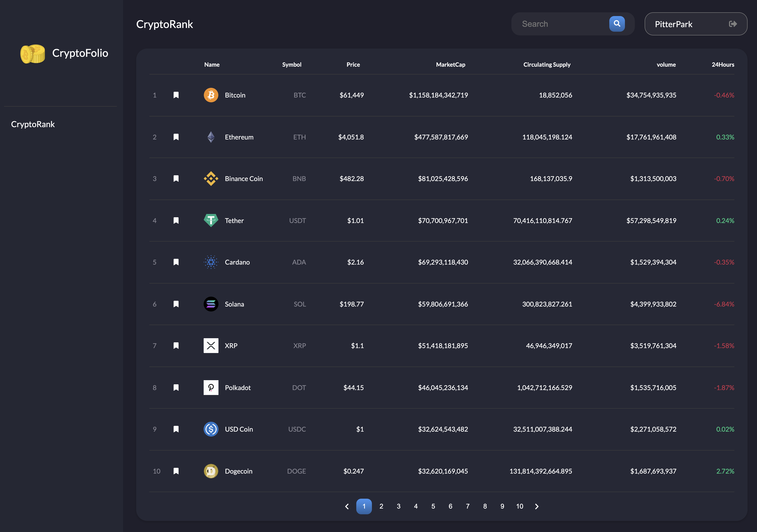Screen dimensions: 757x532
Task: Click Polkadot price $44.15
Action: coord(353,388)
